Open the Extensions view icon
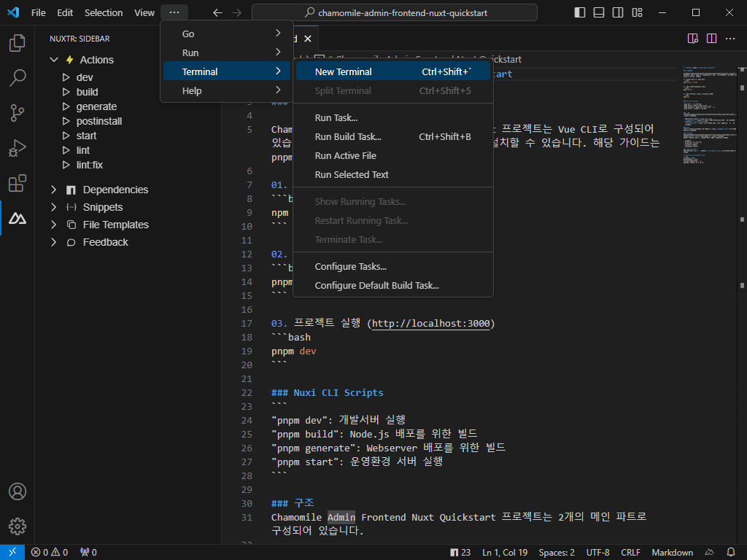The height and width of the screenshot is (560, 747). 18,183
